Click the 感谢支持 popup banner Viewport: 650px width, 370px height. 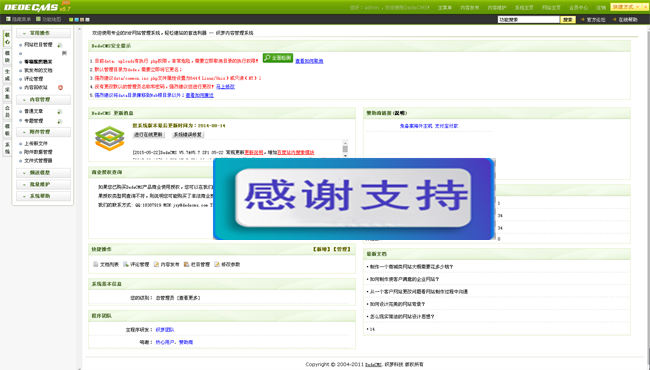click(354, 198)
